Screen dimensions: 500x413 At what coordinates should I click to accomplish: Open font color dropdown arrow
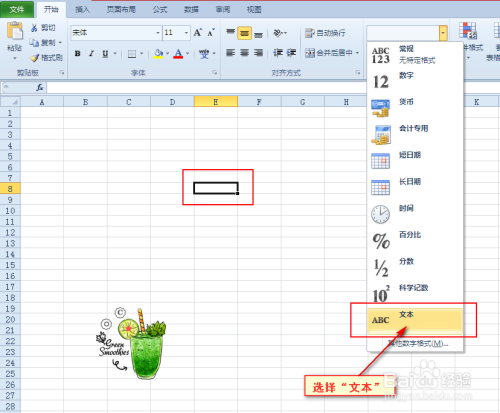click(x=187, y=53)
